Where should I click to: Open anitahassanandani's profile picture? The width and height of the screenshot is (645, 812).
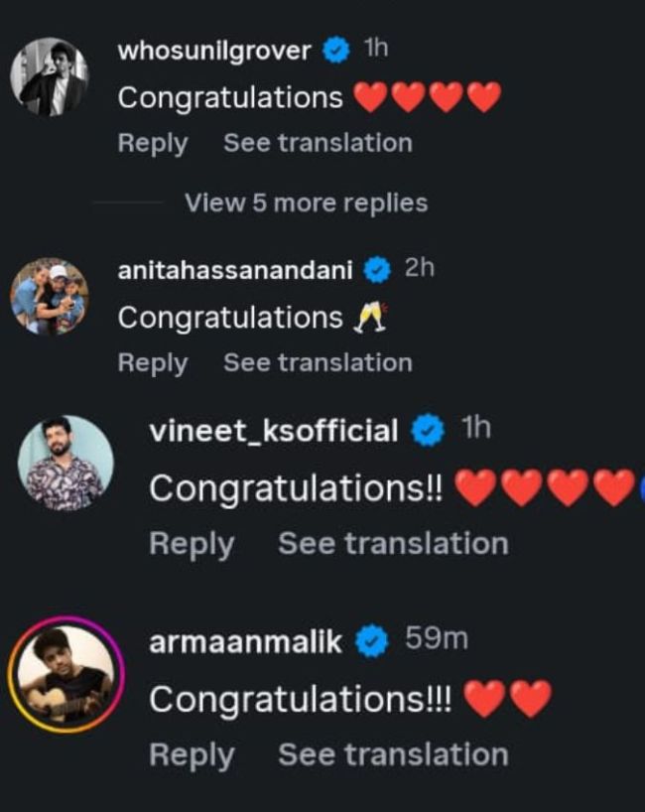point(50,297)
